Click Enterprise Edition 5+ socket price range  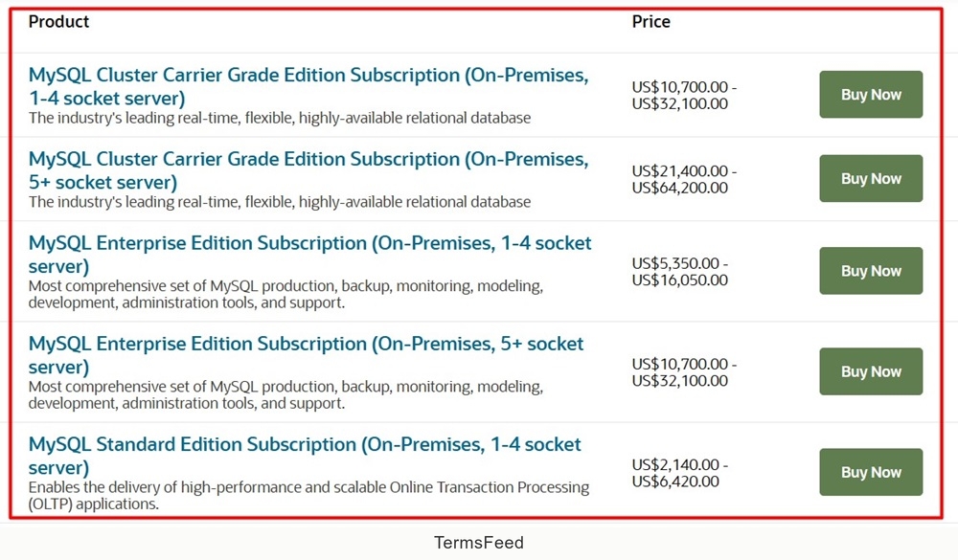[684, 372]
